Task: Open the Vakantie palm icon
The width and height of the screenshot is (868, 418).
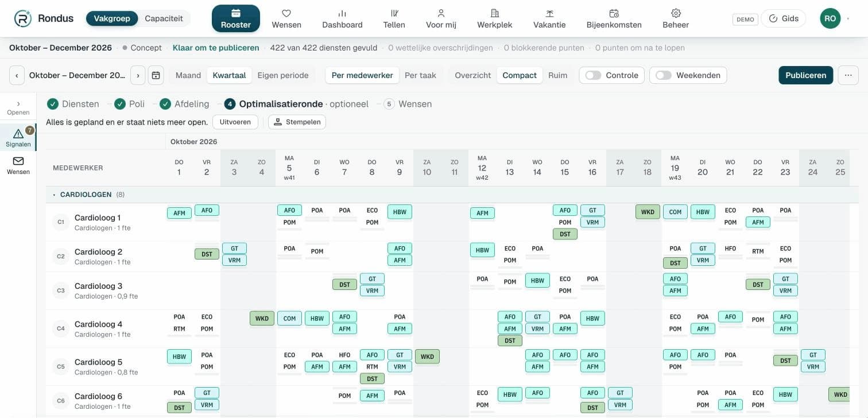Action: tap(549, 13)
